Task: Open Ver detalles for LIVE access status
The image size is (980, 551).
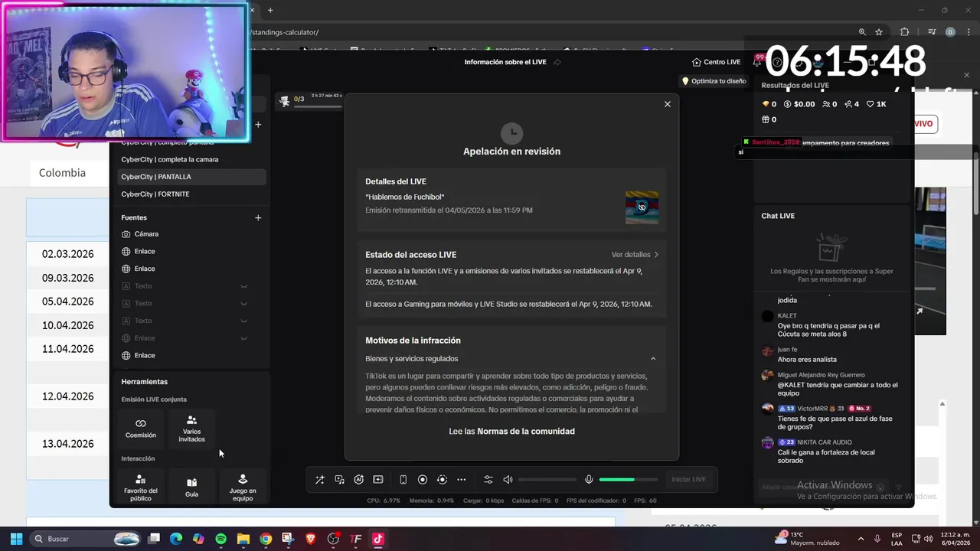Action: [635, 255]
